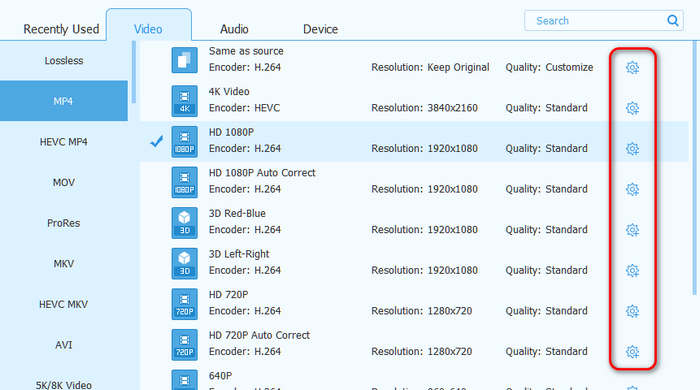Click Quality: Customize text

pyautogui.click(x=550, y=67)
